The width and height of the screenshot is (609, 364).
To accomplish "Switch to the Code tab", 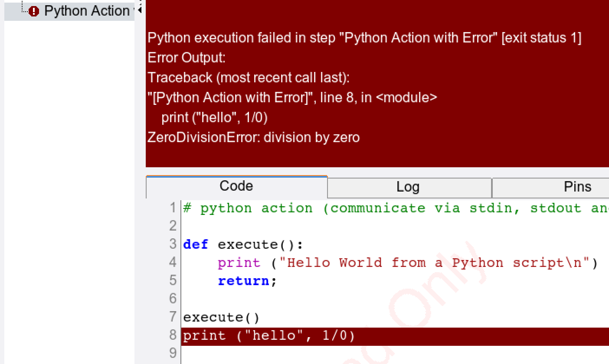I will [236, 186].
